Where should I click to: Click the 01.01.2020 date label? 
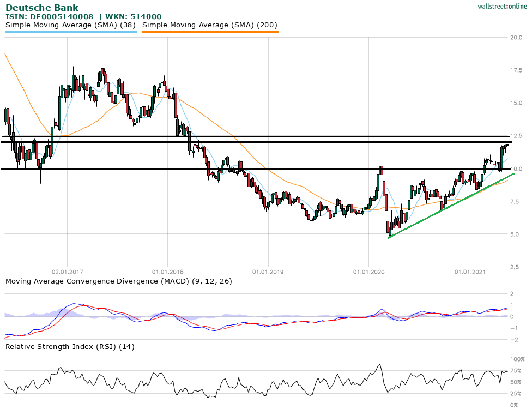tap(369, 271)
